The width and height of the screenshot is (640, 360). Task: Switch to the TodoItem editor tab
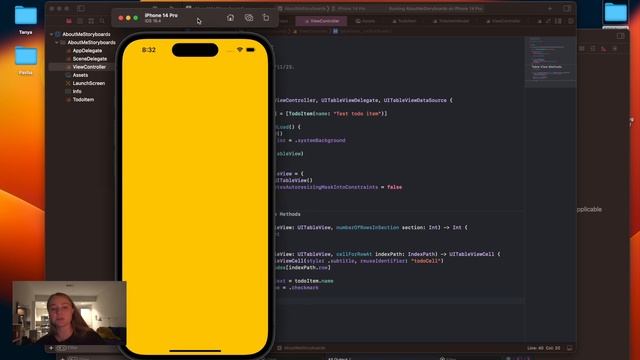[404, 21]
